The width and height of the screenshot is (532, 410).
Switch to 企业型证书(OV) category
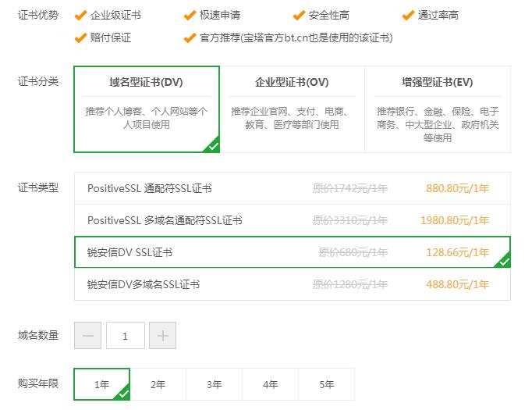point(292,109)
